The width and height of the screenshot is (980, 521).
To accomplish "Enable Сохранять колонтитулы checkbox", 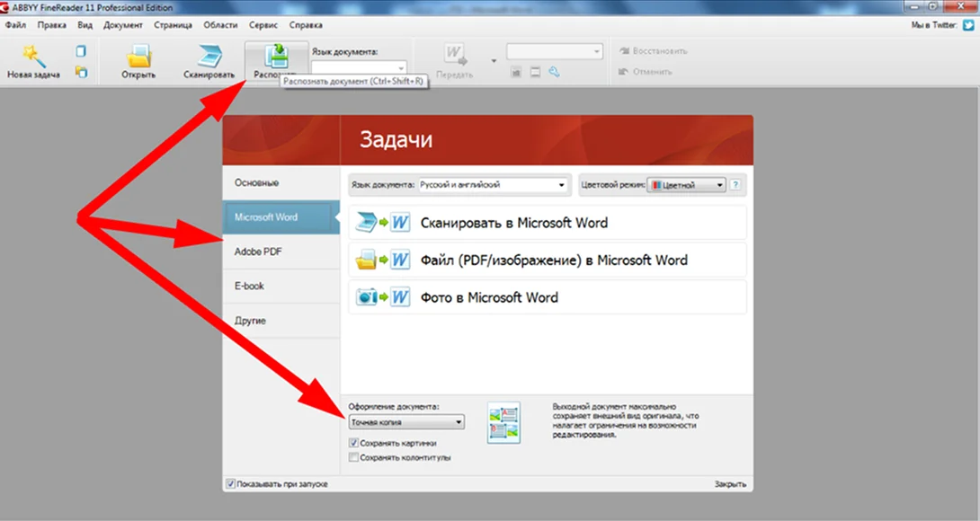I will (354, 457).
